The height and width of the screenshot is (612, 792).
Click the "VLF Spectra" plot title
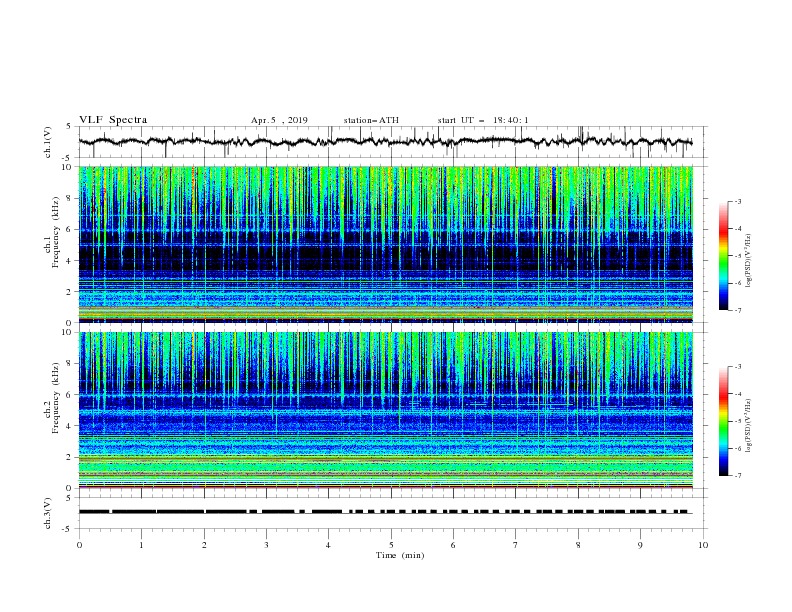click(x=113, y=120)
